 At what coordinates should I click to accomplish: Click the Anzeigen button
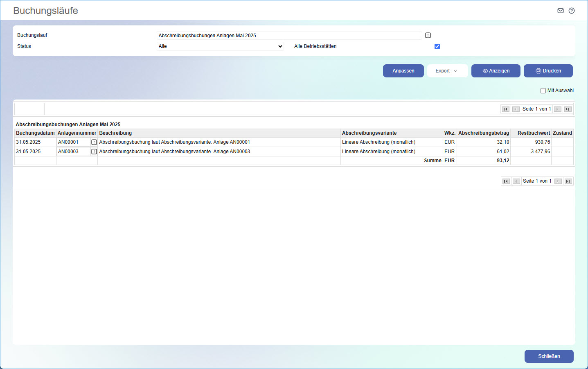coord(496,71)
